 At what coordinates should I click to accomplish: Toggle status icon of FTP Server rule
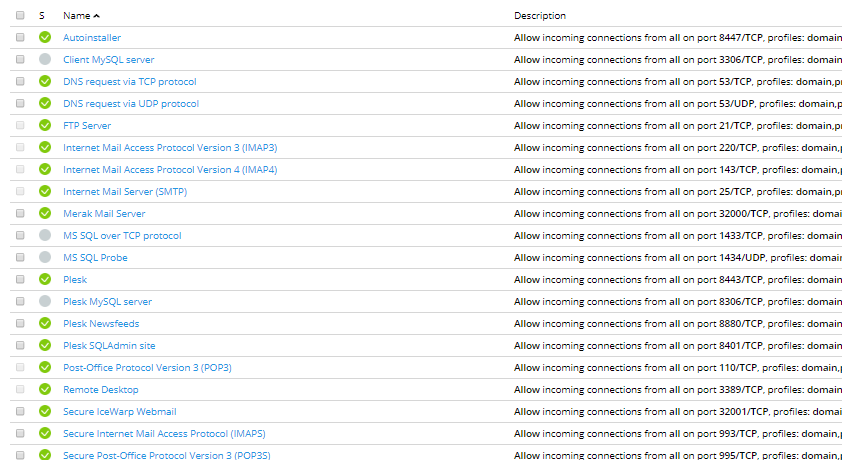pos(44,126)
